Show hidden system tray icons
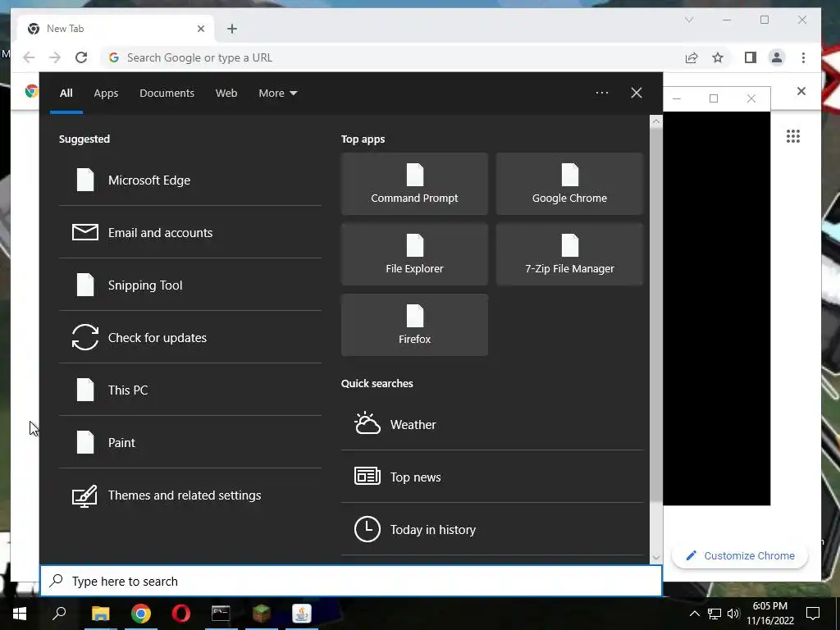This screenshot has width=840, height=630. (694, 614)
